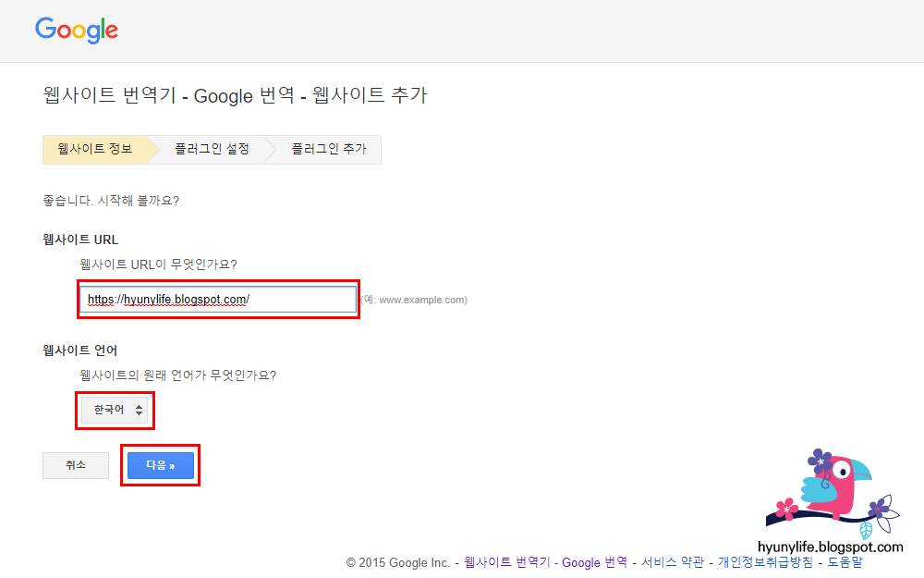The image size is (924, 578).
Task: Click the question 웹사이트의 원래 언어가 무엇인가요?
Action: (178, 375)
